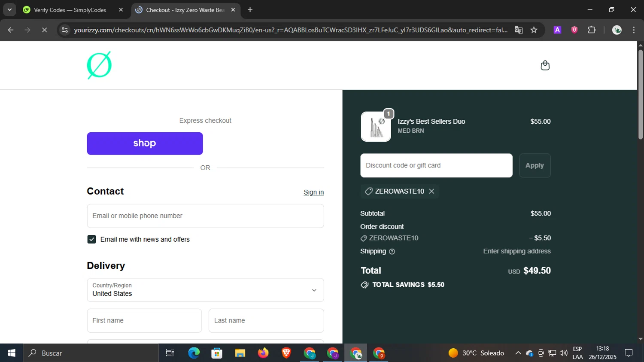Open the purple A extension
Viewport: 644px width, 362px height.
tap(557, 30)
